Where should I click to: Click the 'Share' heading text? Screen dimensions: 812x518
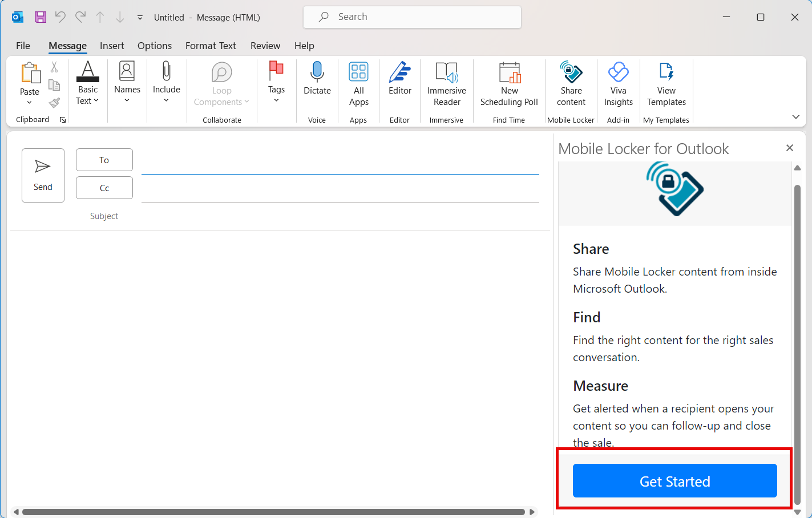[591, 249]
